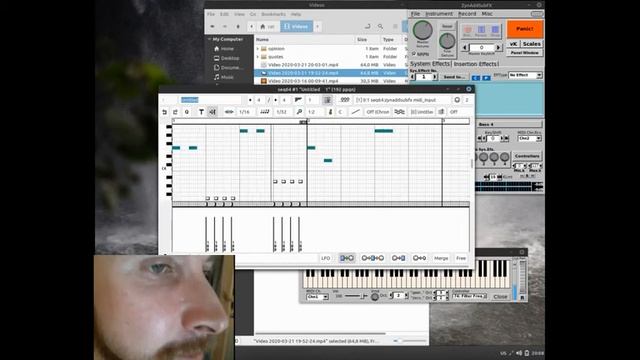
Task: Click the zoom magnifier icon in seq64
Action: (299, 112)
